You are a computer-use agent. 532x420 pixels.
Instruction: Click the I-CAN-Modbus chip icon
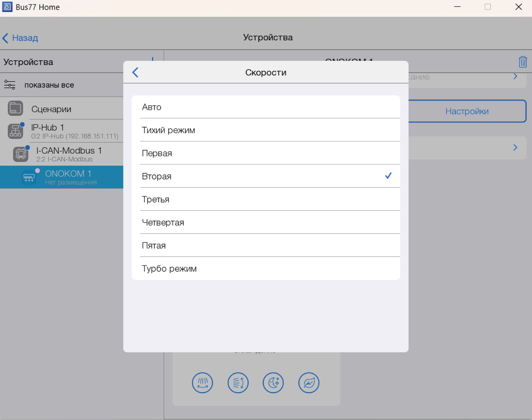coord(21,154)
